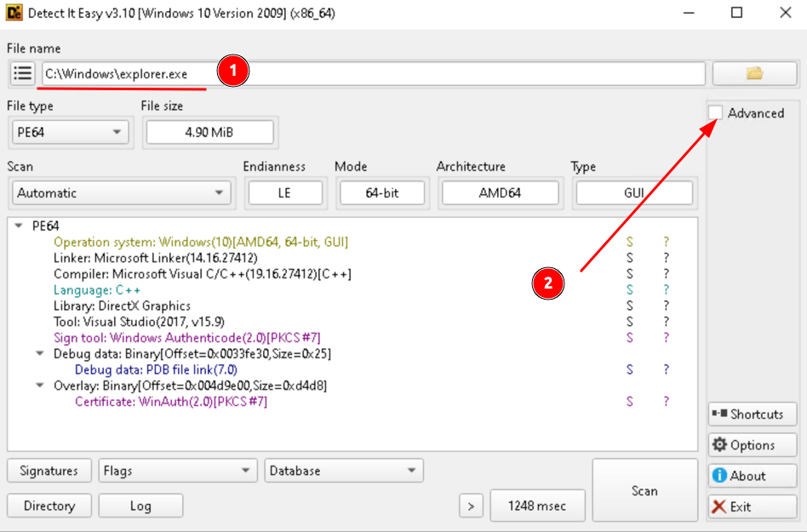Collapse the Debug data Binary tree node

click(x=40, y=354)
